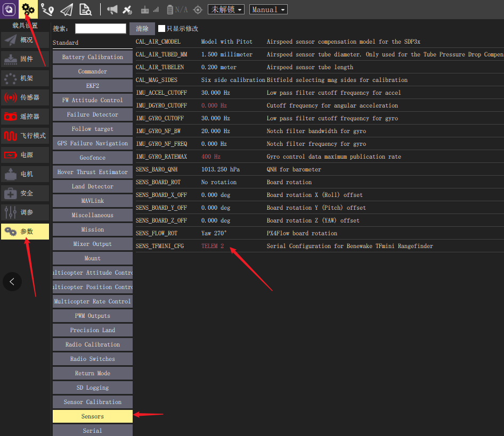Click the Plan waypoints icon in toolbar
Image resolution: width=504 pixels, height=436 pixels.
(x=47, y=9)
